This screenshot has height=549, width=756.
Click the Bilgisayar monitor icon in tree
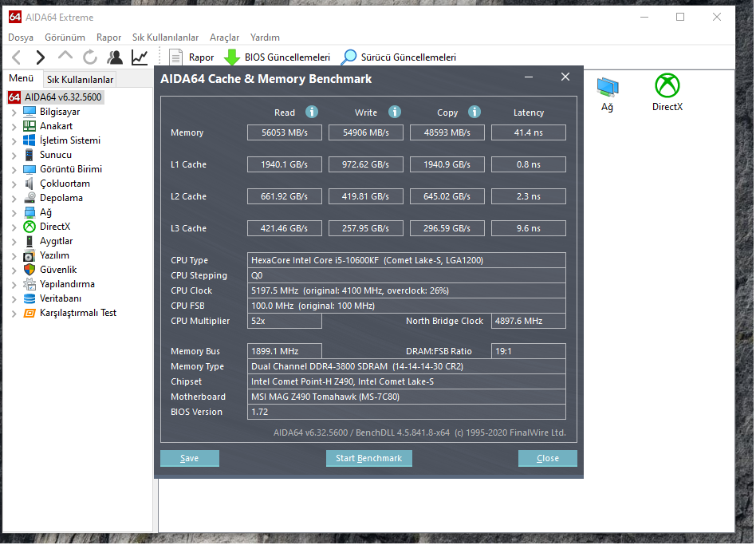pos(30,112)
